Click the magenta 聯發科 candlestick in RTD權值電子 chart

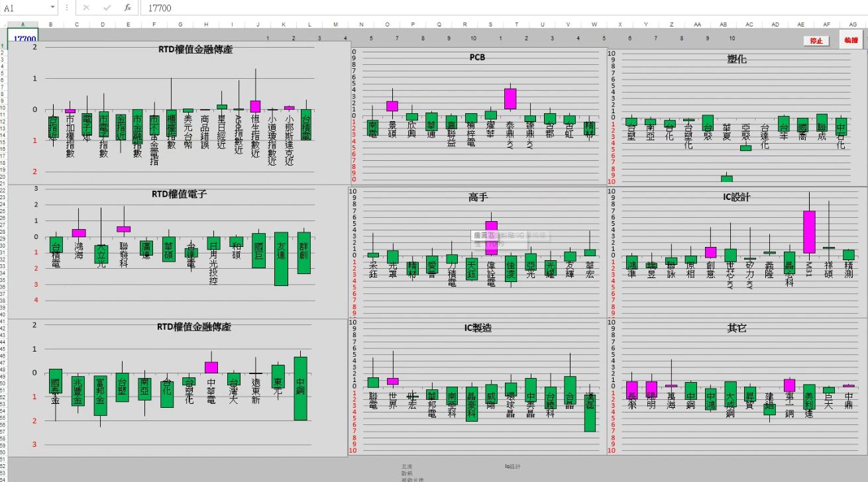[x=124, y=229]
